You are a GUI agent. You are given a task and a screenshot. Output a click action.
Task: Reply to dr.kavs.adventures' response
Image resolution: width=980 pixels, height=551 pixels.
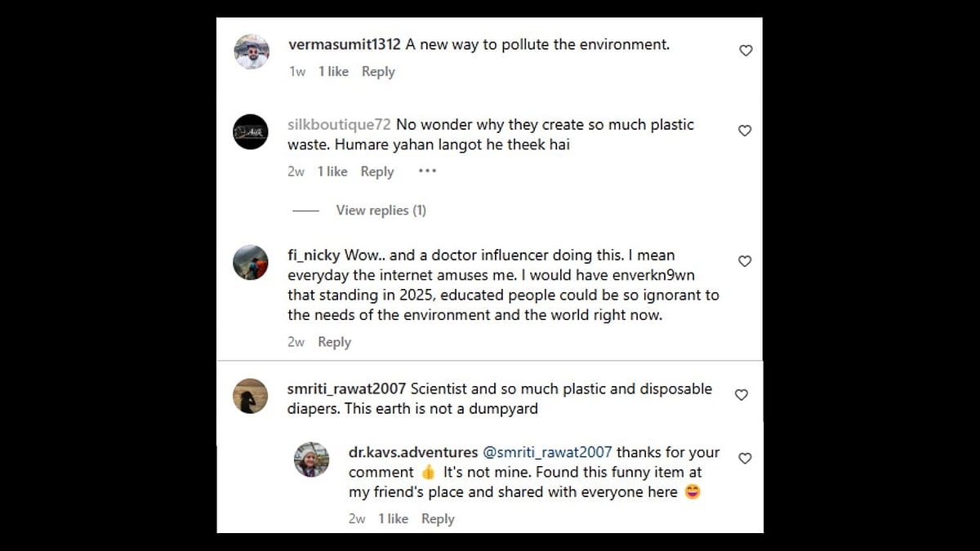438,518
